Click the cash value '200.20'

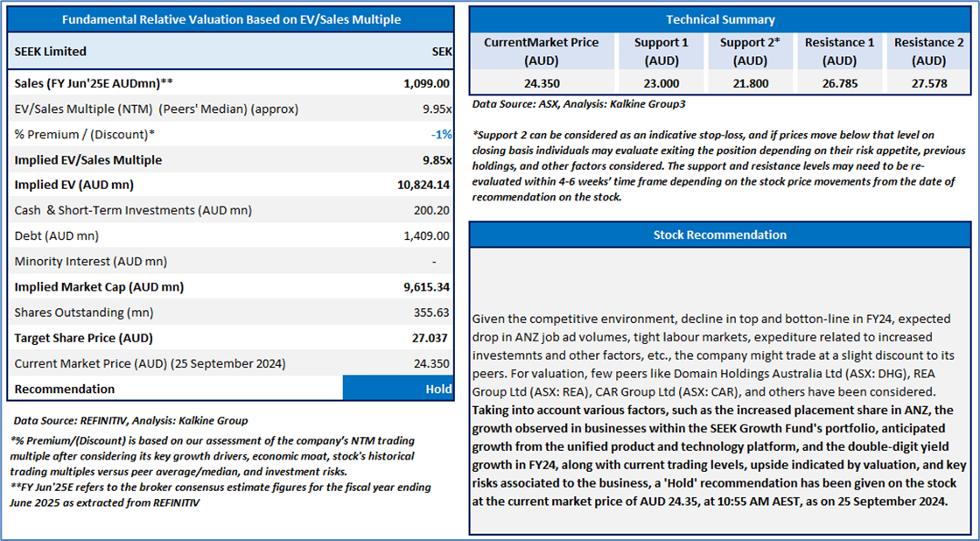coord(432,210)
